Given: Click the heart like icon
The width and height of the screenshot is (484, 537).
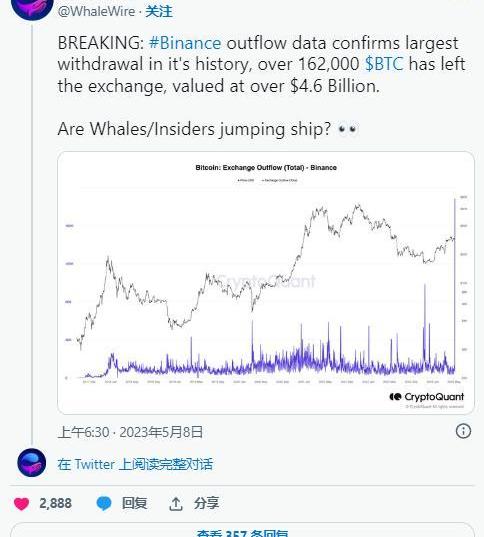Looking at the screenshot, I should click(21, 504).
